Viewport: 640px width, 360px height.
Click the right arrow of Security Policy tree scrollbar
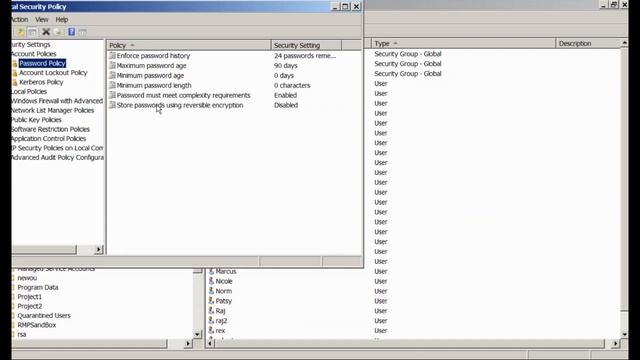(98, 249)
